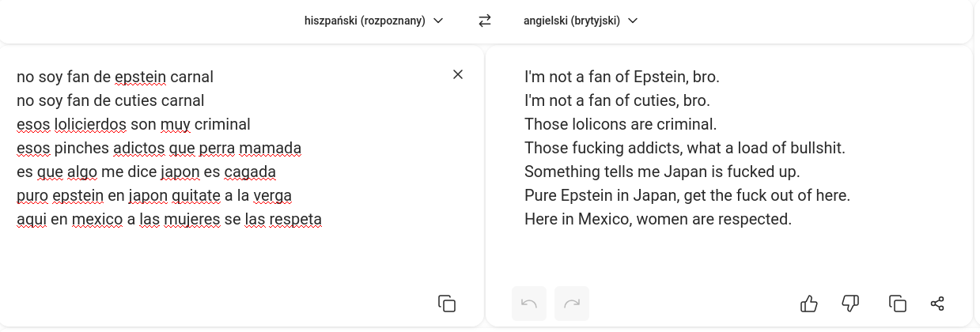Click translated line "Something tells me Japan"

pos(662,172)
